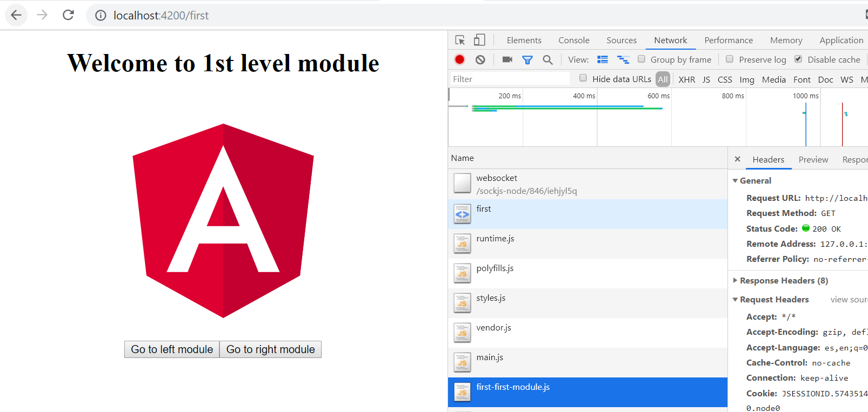Click the red load marker in timeline

[x=842, y=124]
